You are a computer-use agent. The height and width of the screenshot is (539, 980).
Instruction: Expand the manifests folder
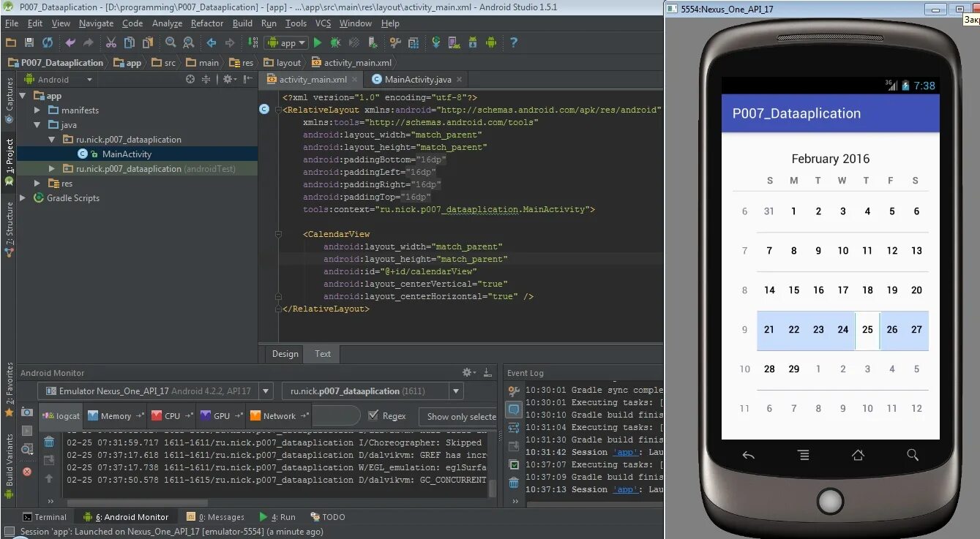(38, 110)
